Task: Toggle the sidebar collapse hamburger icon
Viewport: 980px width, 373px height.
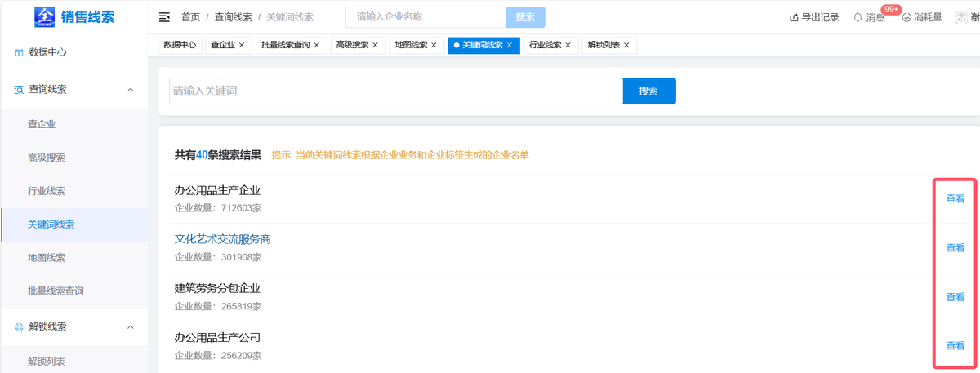Action: (x=164, y=17)
